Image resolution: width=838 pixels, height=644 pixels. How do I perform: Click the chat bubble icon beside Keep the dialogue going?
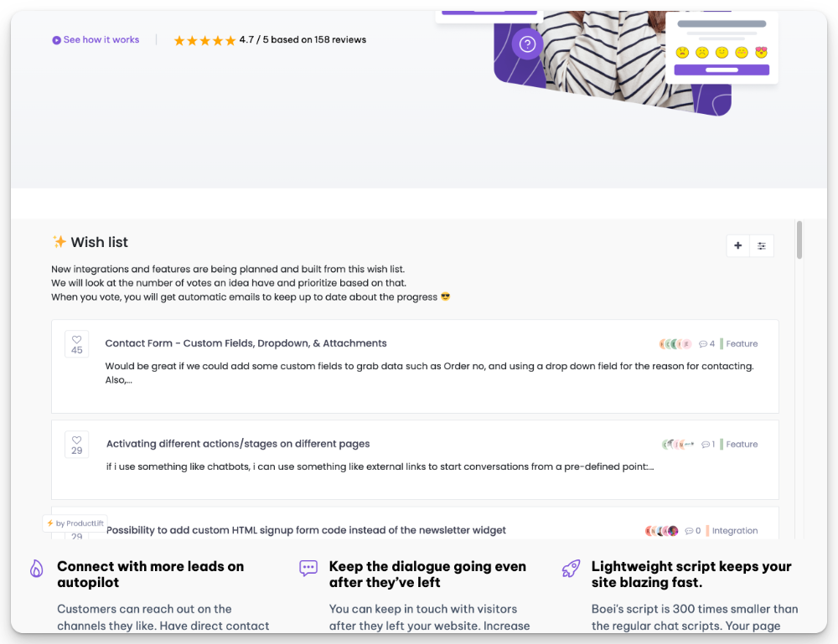pos(308,569)
